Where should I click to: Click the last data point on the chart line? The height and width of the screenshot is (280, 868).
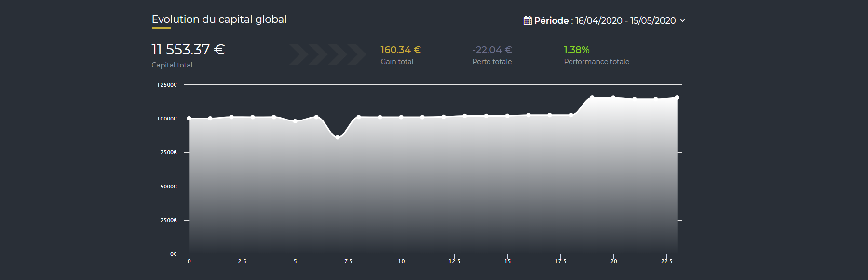click(677, 98)
